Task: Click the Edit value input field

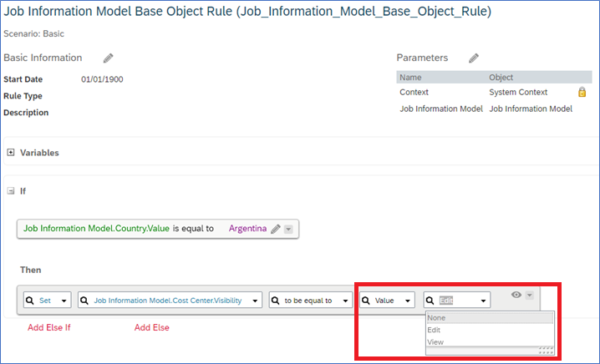Action: click(457, 301)
